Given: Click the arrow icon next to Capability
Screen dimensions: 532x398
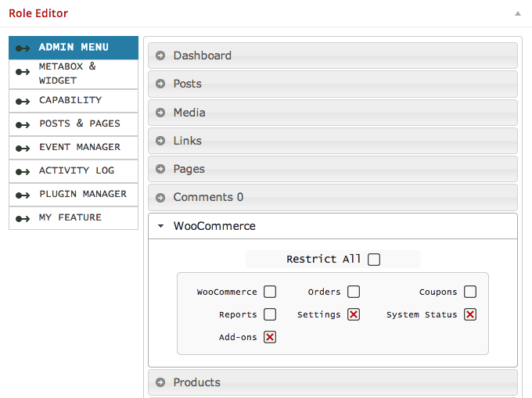Looking at the screenshot, I should 23,102.
